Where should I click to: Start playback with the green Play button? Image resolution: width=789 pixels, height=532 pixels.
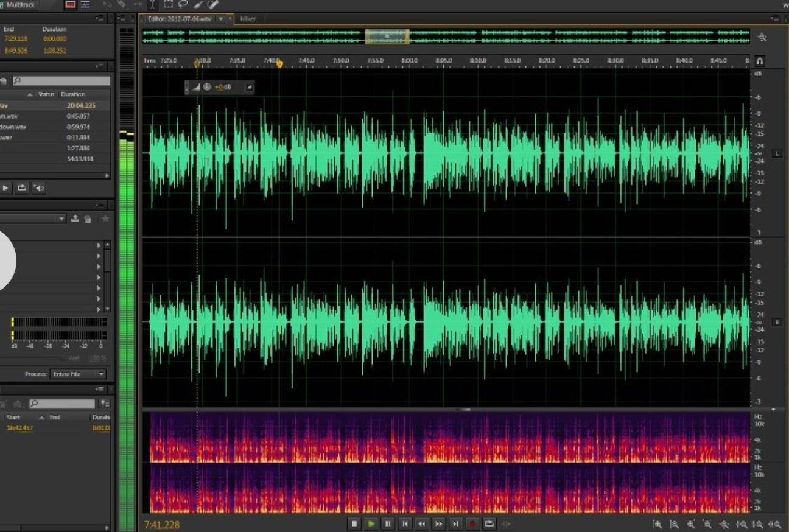[x=371, y=523]
